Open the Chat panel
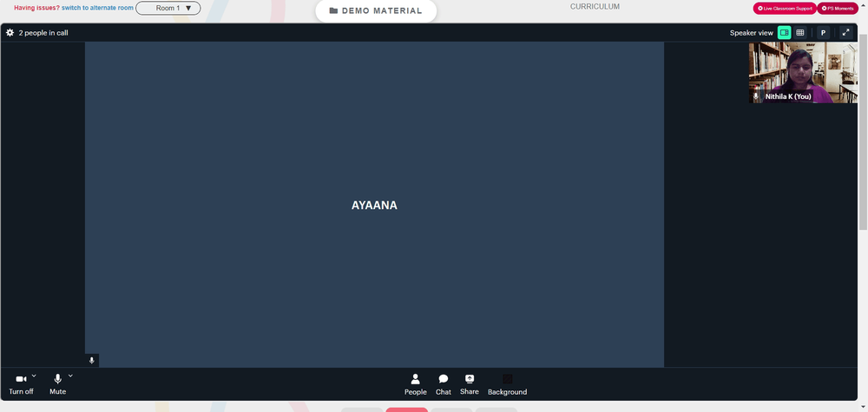This screenshot has width=868, height=412. coord(444,384)
